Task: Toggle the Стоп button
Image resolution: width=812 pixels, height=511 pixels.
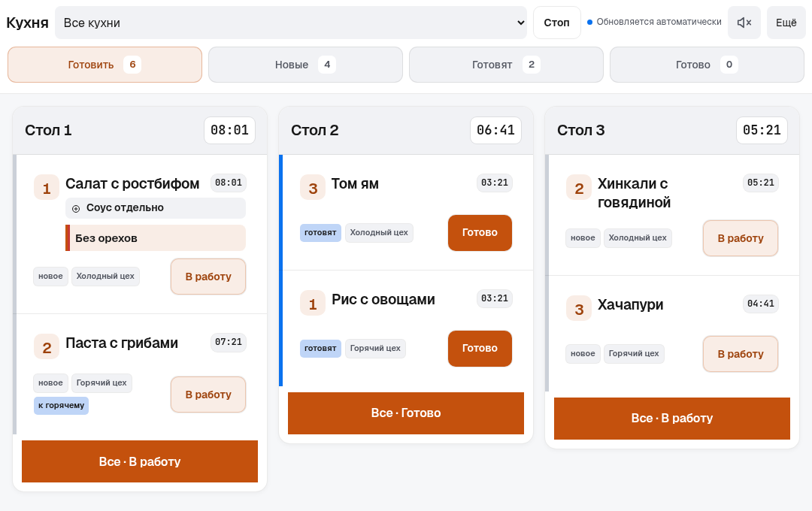Action: pos(556,23)
